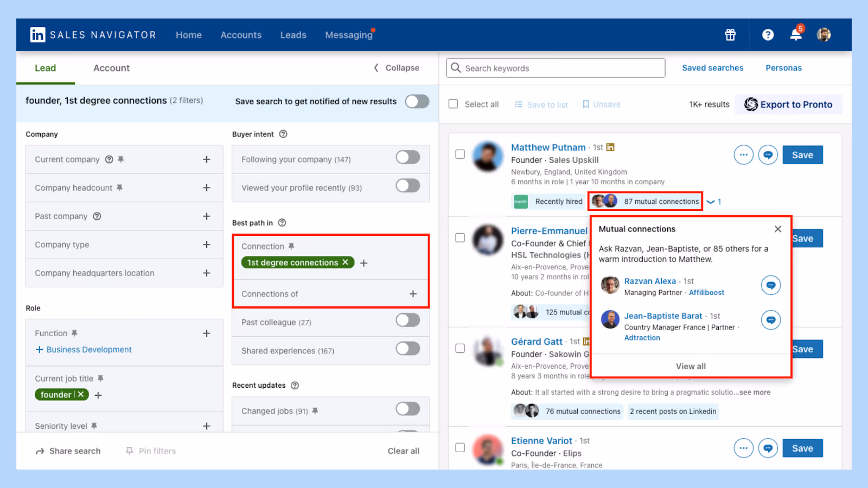868x488 pixels.
Task: Message Jean-Baptiste Barat from mutual connections
Action: click(771, 320)
